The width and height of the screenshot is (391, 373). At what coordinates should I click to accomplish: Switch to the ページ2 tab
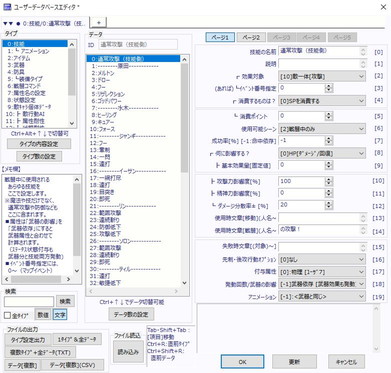251,37
